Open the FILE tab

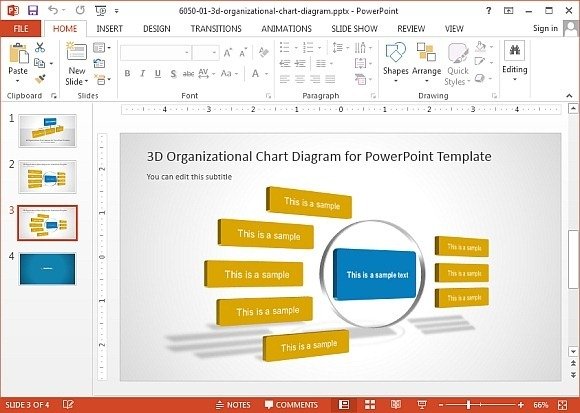pyautogui.click(x=21, y=28)
